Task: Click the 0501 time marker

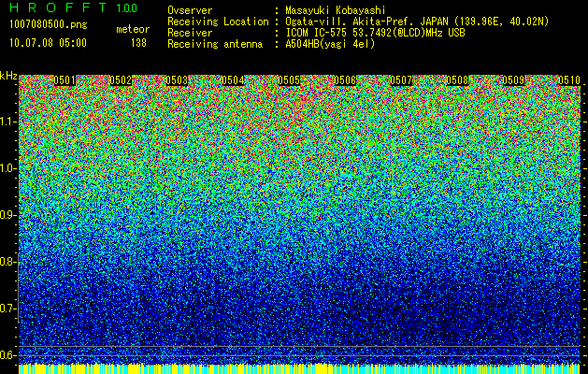Action: 65,80
